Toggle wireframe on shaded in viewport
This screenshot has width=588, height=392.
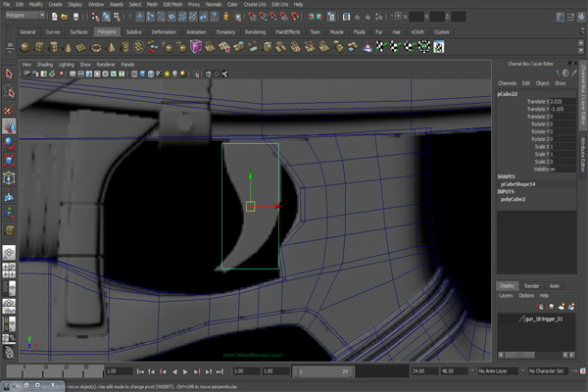[151, 73]
